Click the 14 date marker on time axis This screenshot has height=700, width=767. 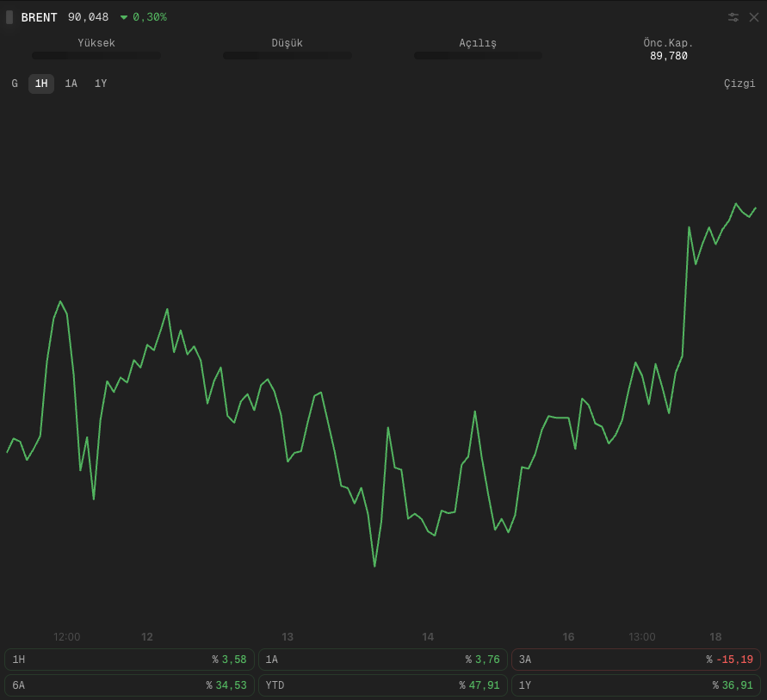pyautogui.click(x=428, y=637)
